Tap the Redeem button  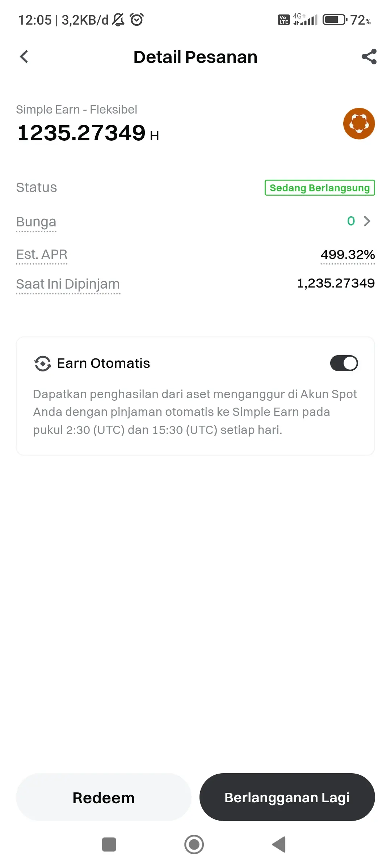[104, 797]
